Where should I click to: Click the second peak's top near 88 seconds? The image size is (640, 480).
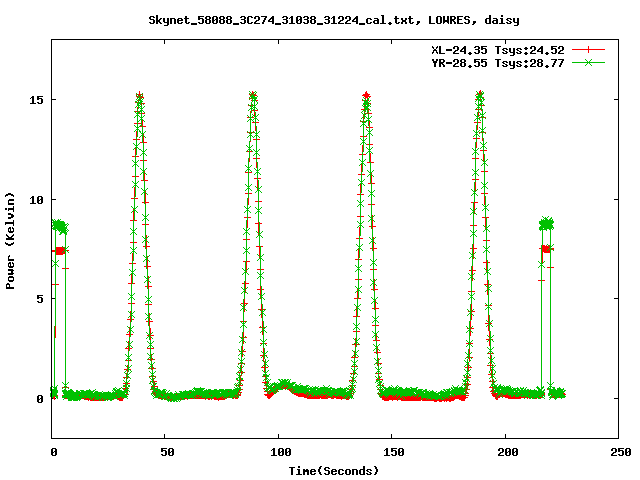pos(253,96)
